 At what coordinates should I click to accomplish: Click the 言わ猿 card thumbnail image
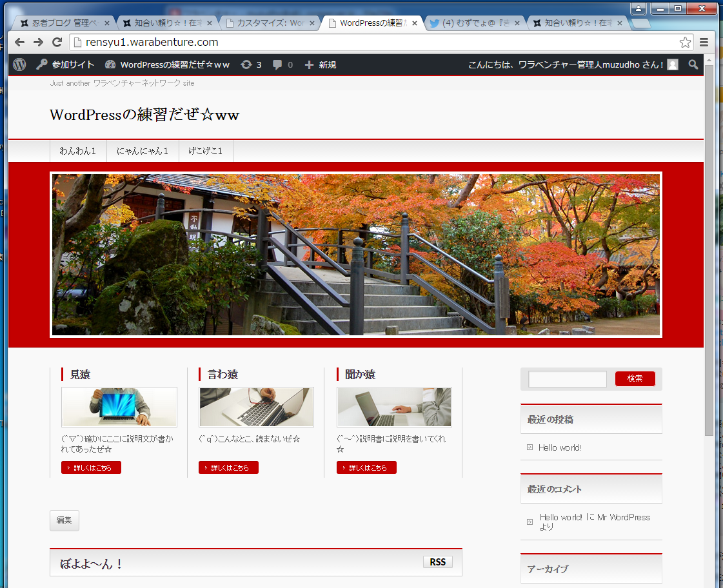256,407
